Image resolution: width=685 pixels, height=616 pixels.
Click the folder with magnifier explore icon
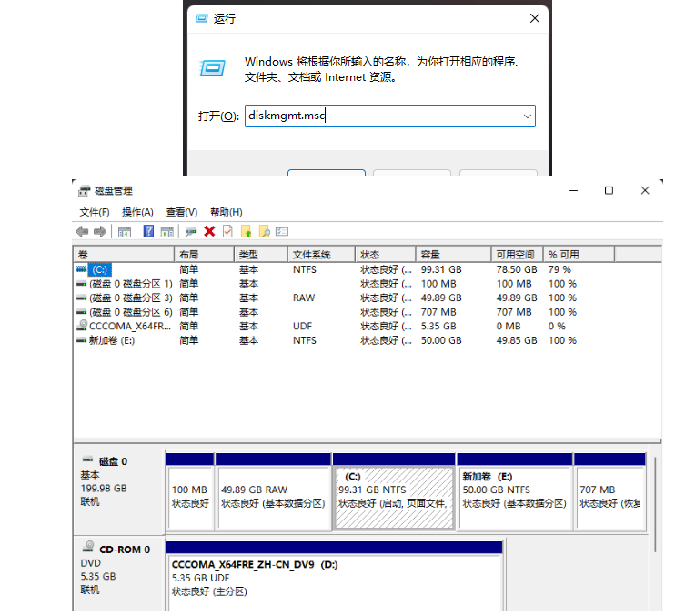pos(265,231)
